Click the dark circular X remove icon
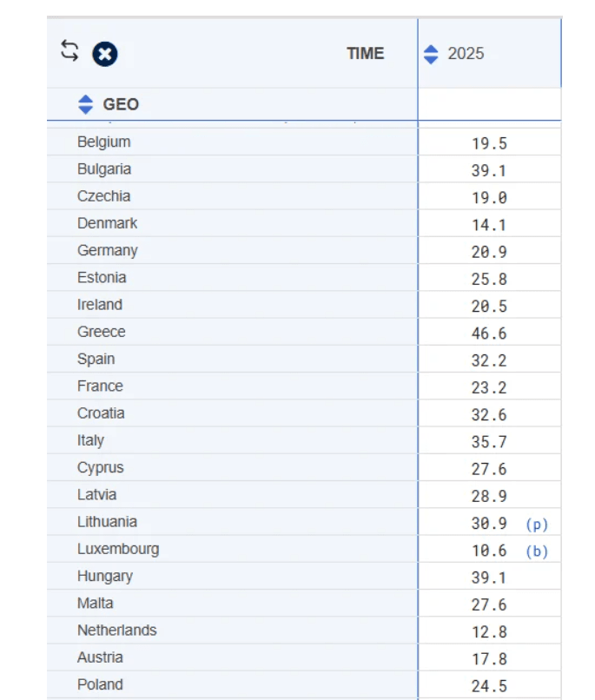595x700 pixels. [x=105, y=54]
